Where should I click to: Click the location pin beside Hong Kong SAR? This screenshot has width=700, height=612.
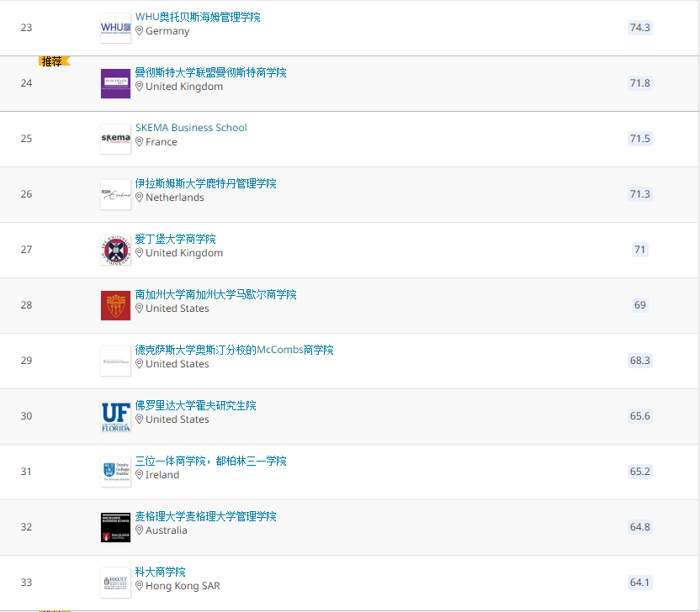click(x=140, y=586)
